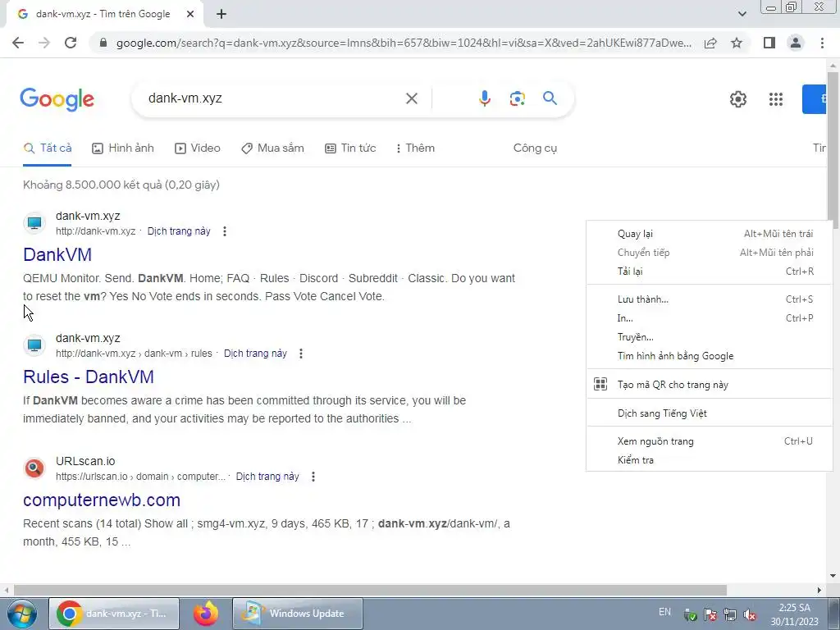This screenshot has width=840, height=630.
Task: Choose Kiểm tra in context menu
Action: (710, 460)
